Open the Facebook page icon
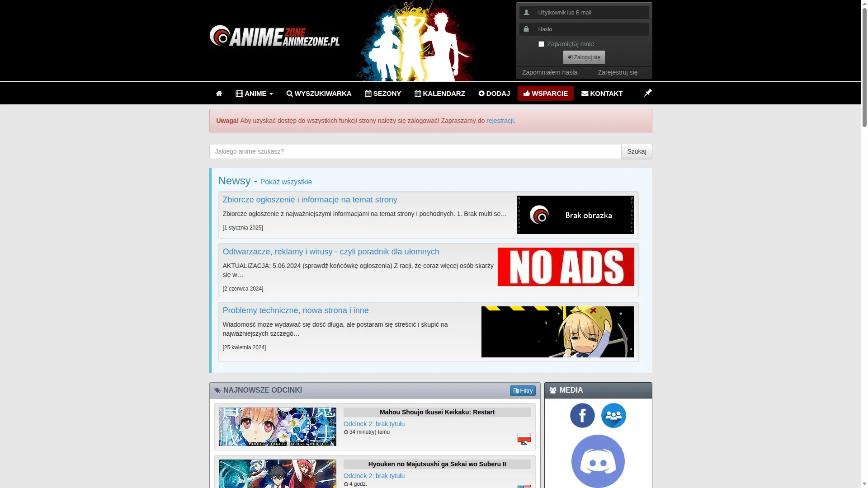This screenshot has width=868, height=488. tap(582, 416)
